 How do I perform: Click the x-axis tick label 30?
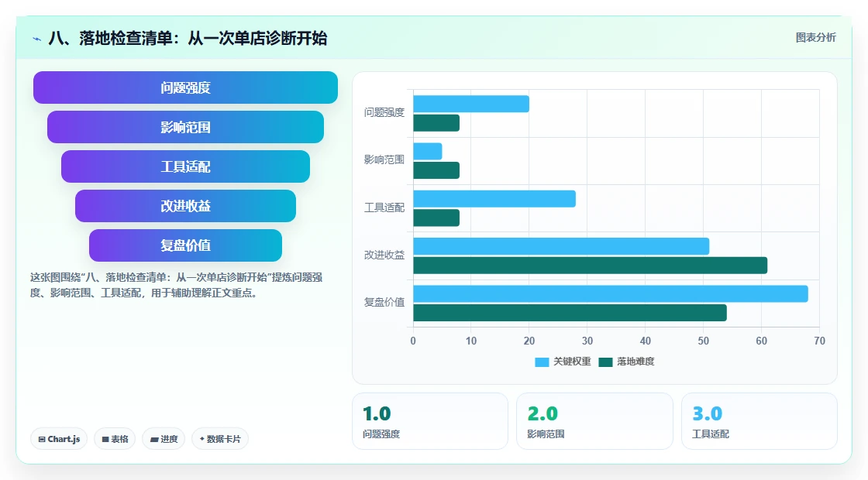(587, 341)
